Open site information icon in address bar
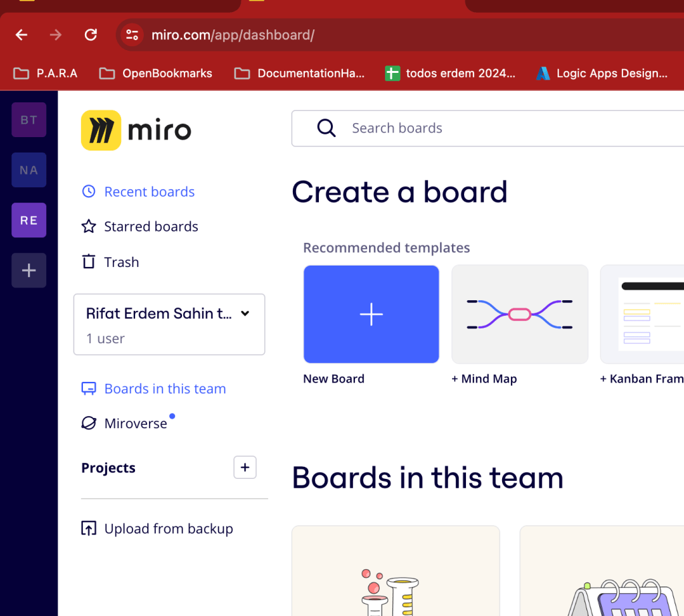 [132, 35]
